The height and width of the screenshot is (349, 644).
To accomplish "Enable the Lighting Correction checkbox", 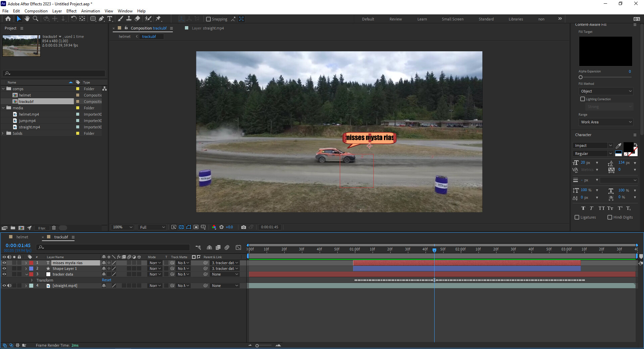I will pos(583,99).
